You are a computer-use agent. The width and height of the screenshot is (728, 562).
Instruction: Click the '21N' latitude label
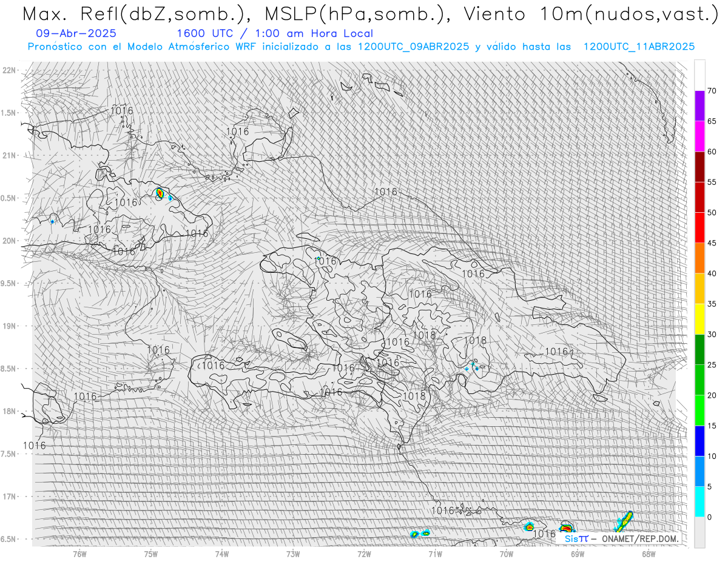pos(10,156)
